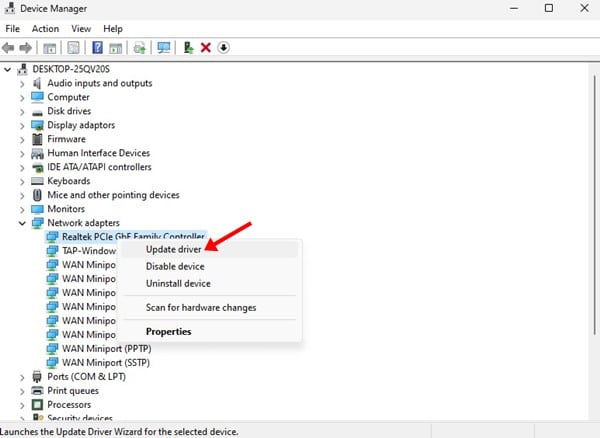
Task: Open the View menu
Action: point(81,29)
